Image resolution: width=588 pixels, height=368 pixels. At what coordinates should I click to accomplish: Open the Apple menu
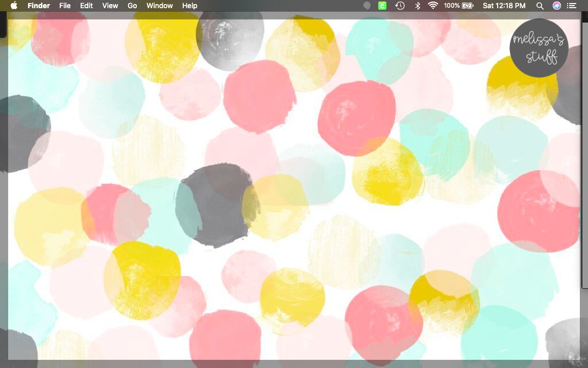14,6
